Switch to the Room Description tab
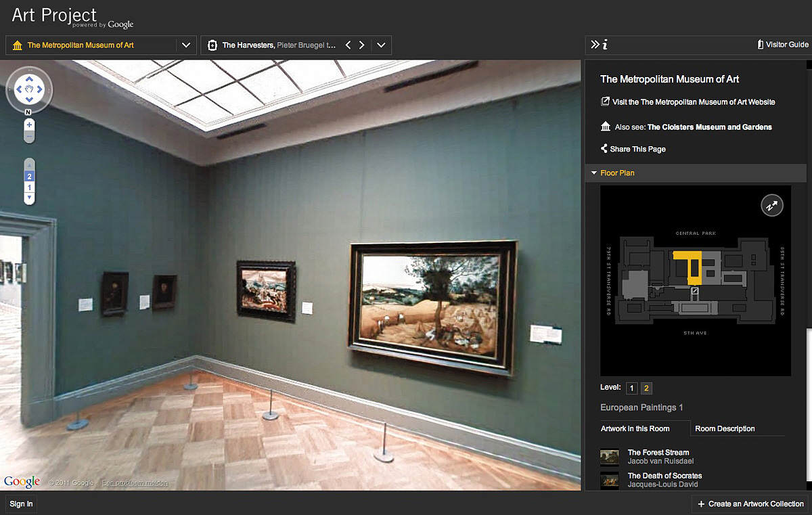 pyautogui.click(x=725, y=428)
